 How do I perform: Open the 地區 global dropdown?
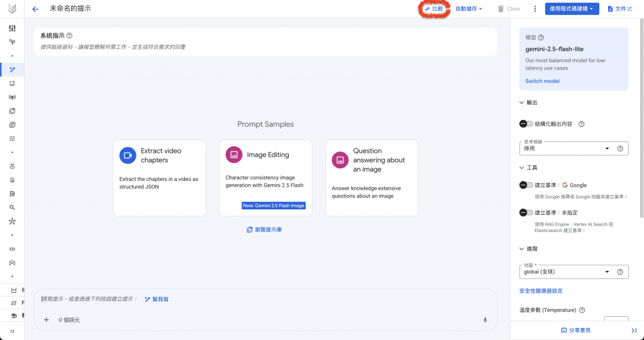566,272
